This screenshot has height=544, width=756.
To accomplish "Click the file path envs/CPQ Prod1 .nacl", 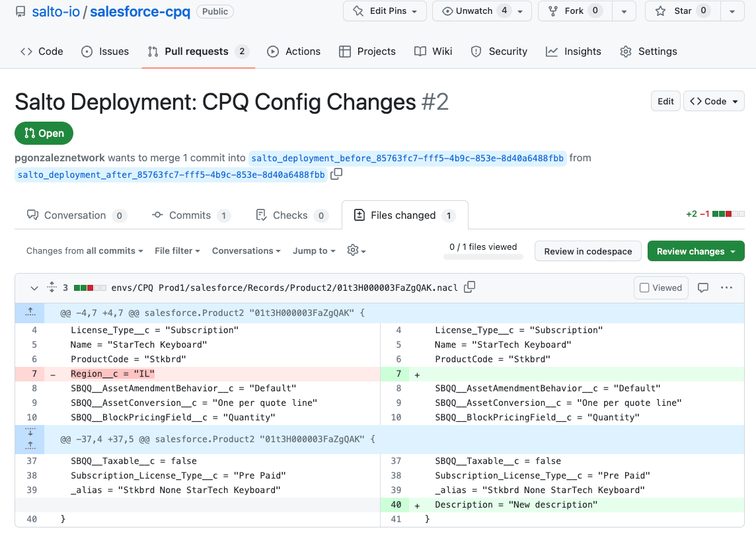I will coord(284,288).
